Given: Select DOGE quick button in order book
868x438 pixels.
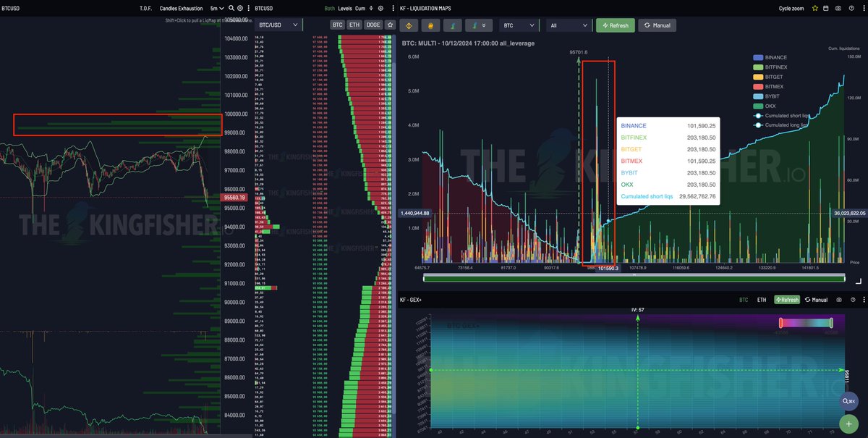Looking at the screenshot, I should click(x=373, y=25).
